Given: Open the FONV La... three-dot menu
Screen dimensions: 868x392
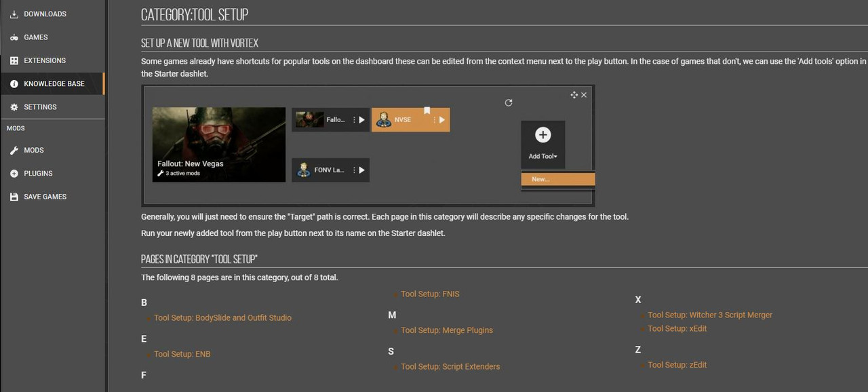Looking at the screenshot, I should [x=354, y=170].
